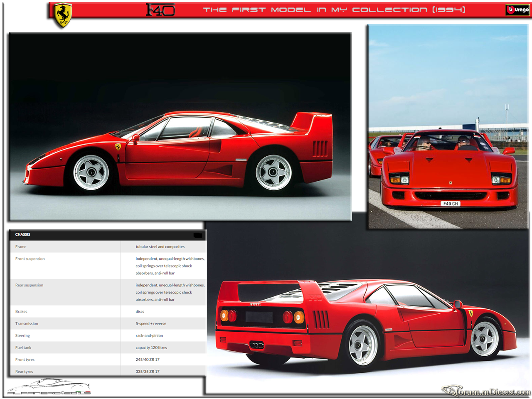Select the 'rack-and-pinion' value
The image size is (532, 399).
(x=149, y=336)
